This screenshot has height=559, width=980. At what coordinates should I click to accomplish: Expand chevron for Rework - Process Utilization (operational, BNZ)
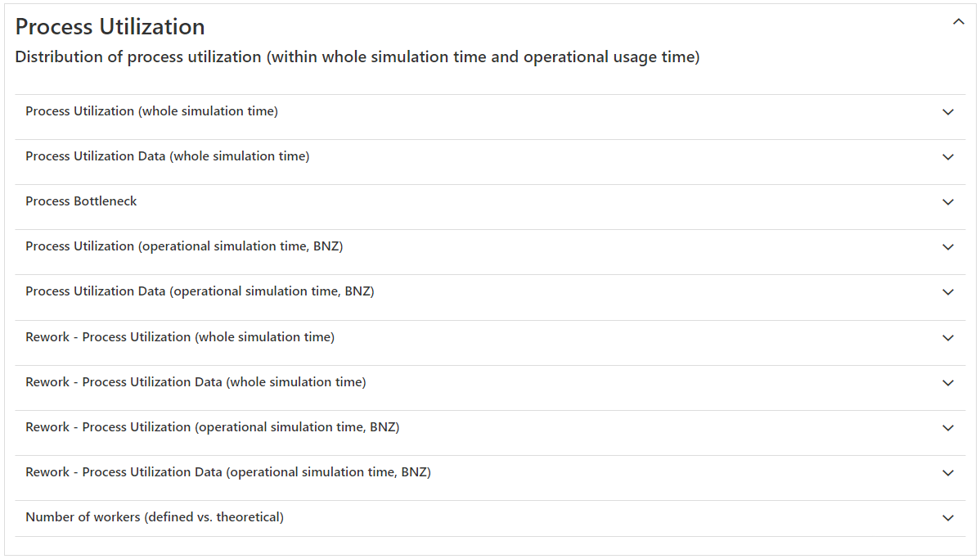point(948,428)
